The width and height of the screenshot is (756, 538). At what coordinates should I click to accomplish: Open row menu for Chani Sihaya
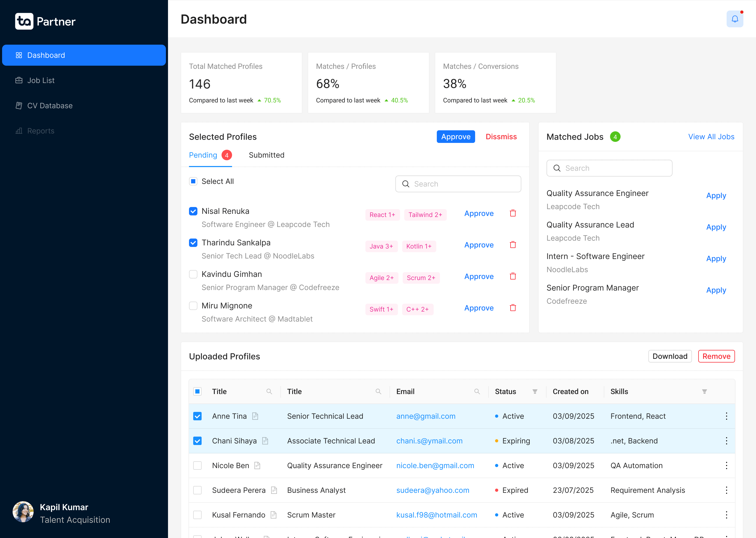(x=726, y=441)
